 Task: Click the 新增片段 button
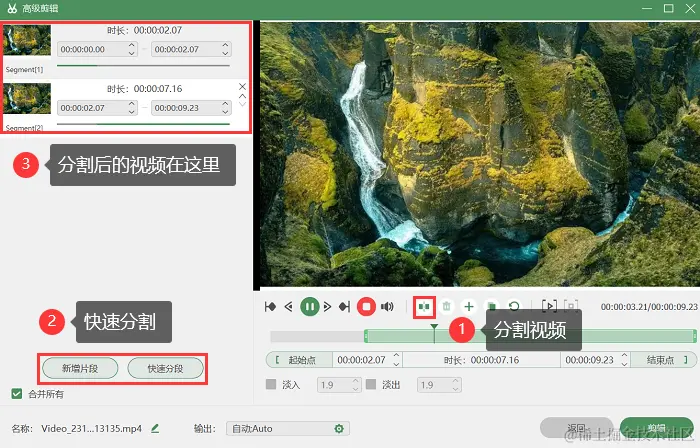[80, 369]
